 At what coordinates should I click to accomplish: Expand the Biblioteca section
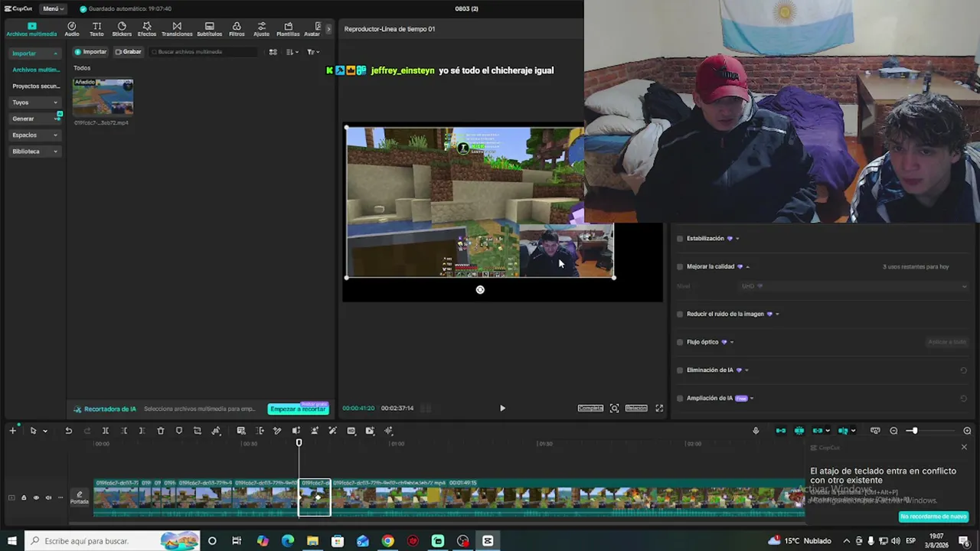coord(35,152)
